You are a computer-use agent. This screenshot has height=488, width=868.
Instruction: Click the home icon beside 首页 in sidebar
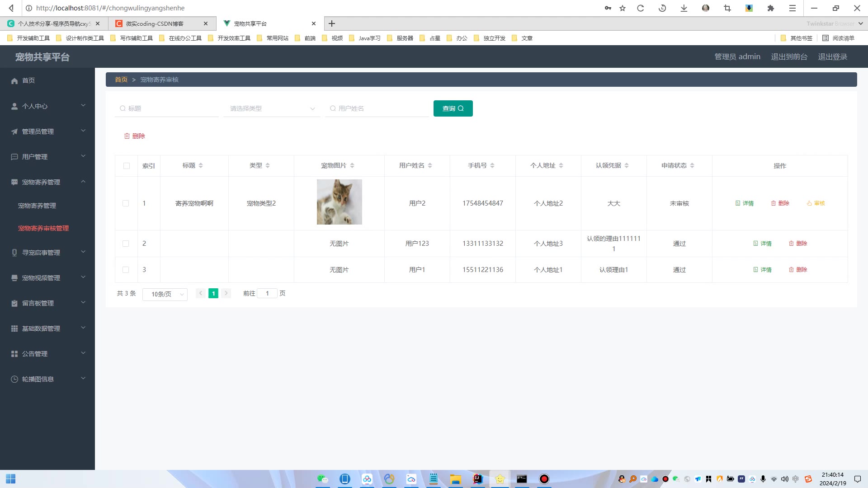tap(14, 81)
